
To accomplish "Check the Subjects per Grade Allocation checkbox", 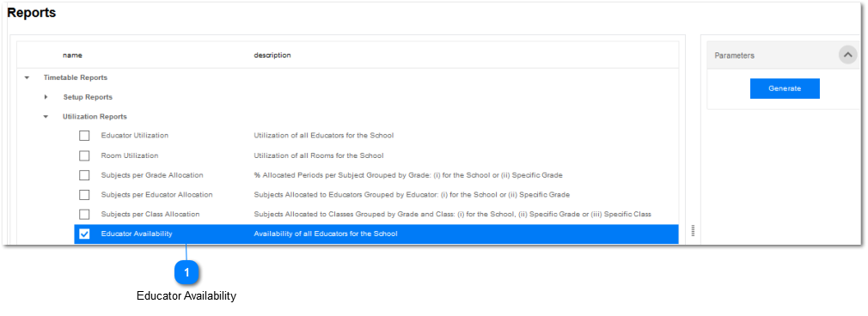I will (84, 175).
